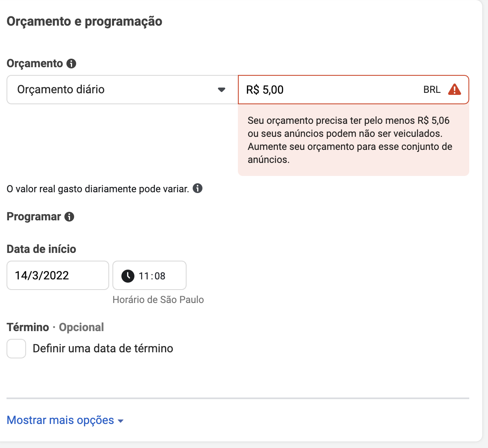Click the 'Orçamento e programação' heading

[84, 22]
